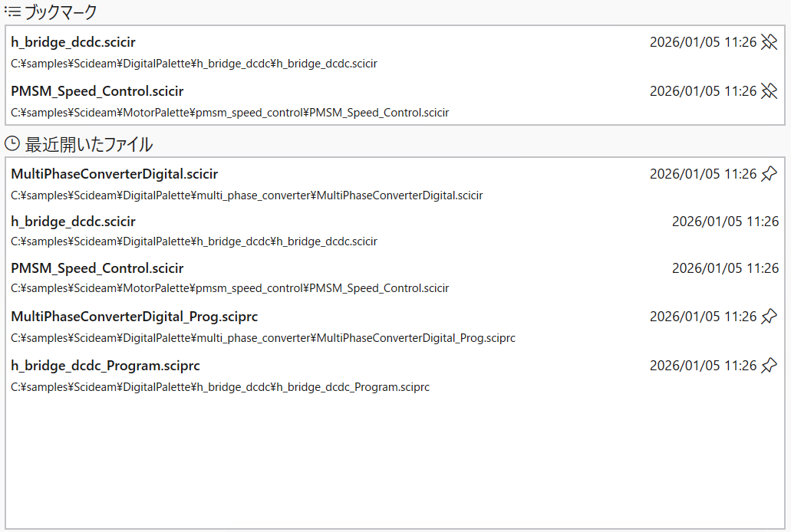
Task: Click empty area below the recent files
Action: [x=395, y=460]
